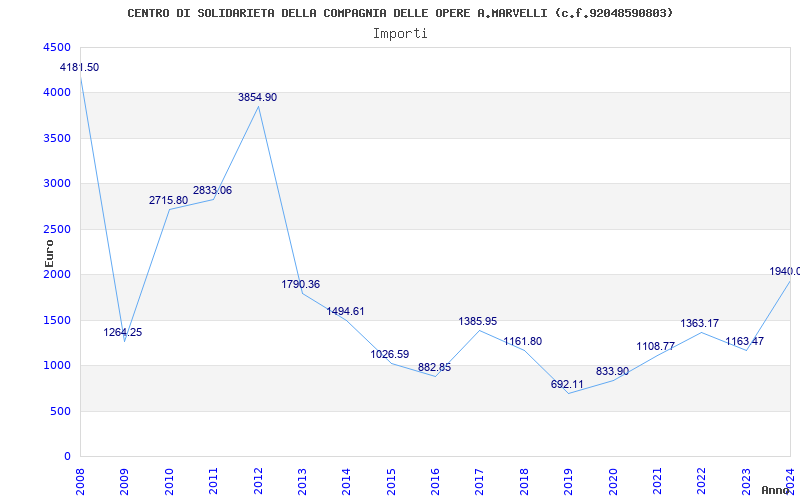Click the 833.90 data label
800x500 pixels.
(x=612, y=371)
